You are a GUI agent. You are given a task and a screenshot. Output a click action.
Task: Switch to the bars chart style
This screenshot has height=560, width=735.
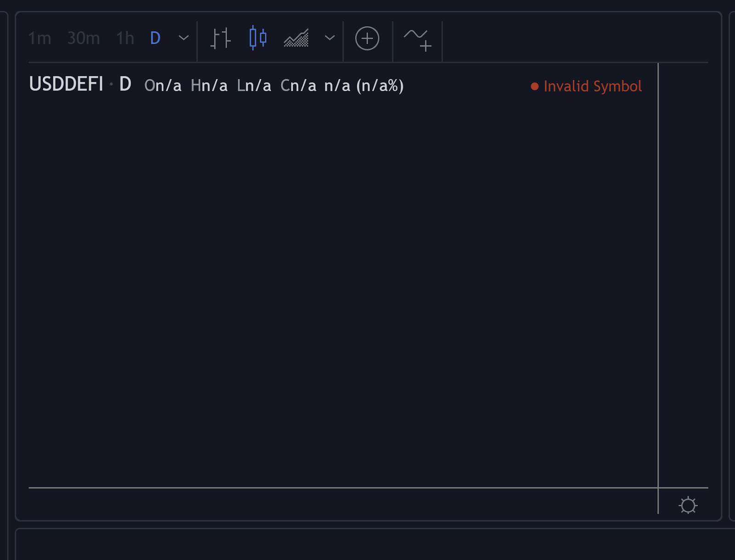coord(220,38)
